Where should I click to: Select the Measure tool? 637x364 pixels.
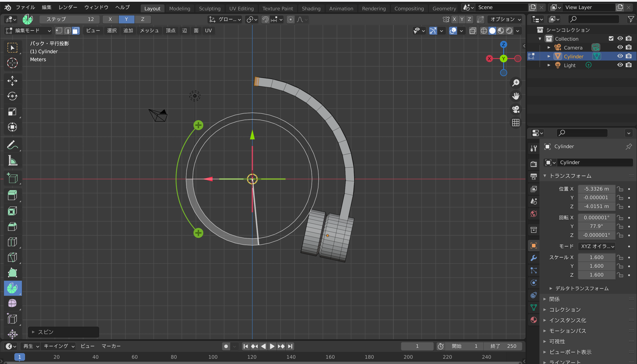coord(12,160)
